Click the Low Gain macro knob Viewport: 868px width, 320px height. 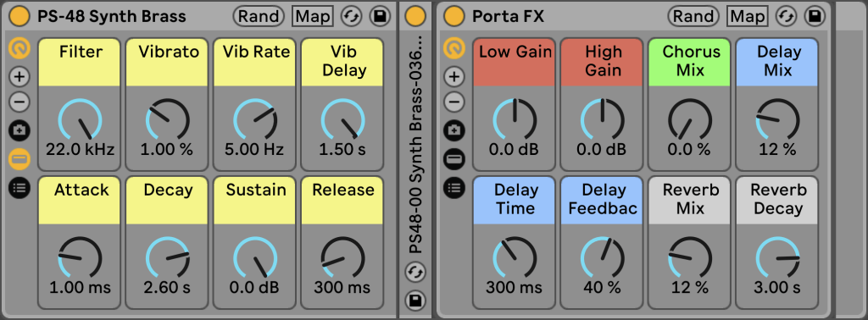(x=515, y=119)
